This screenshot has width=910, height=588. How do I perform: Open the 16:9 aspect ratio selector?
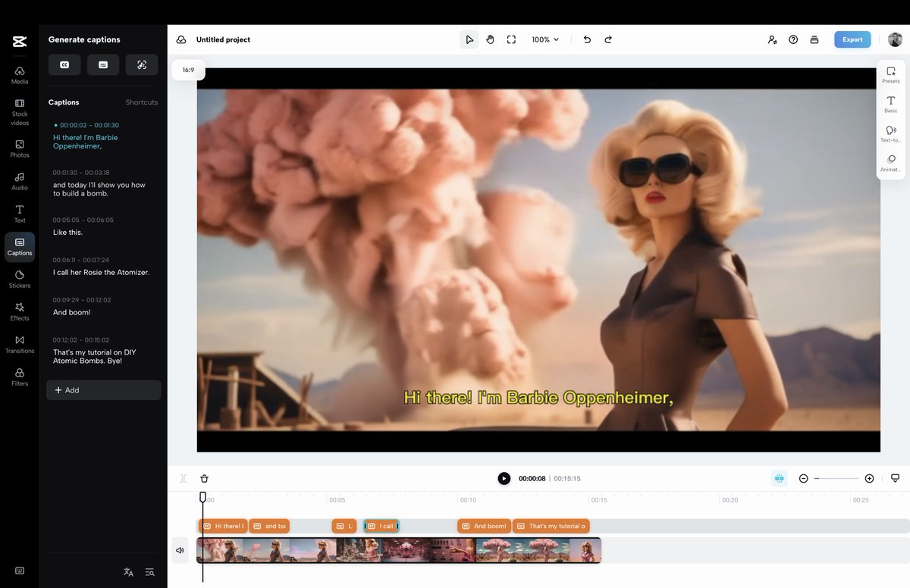pyautogui.click(x=188, y=70)
